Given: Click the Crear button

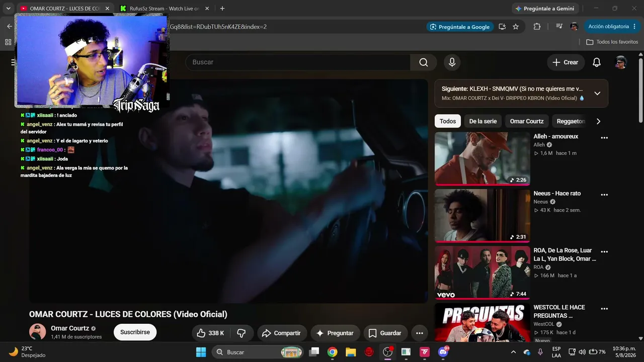Looking at the screenshot, I should (566, 62).
